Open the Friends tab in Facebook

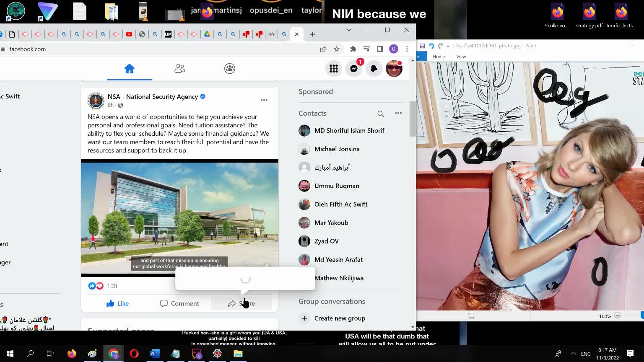179,68
